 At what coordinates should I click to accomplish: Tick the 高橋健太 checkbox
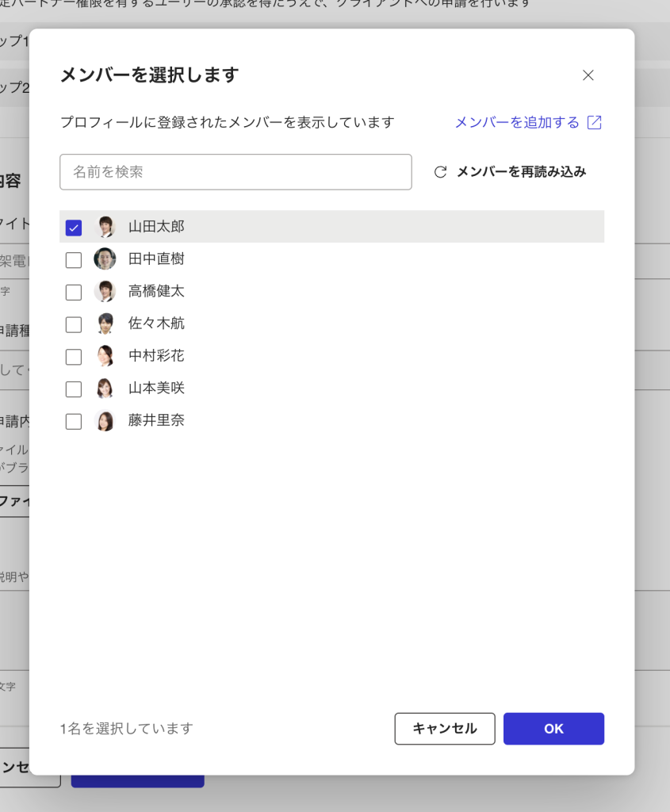coord(74,293)
